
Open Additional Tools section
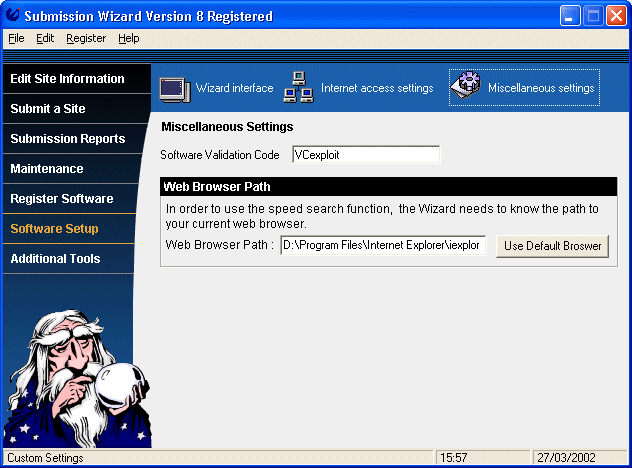click(x=68, y=258)
